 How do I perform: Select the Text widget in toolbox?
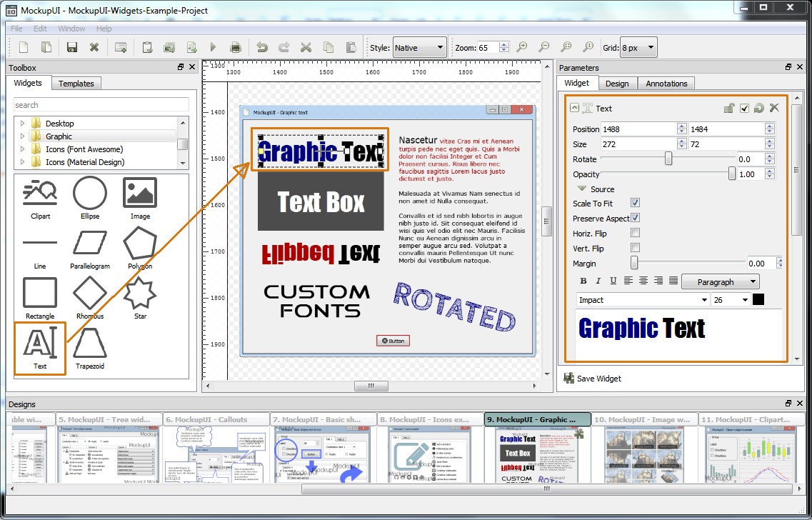40,349
